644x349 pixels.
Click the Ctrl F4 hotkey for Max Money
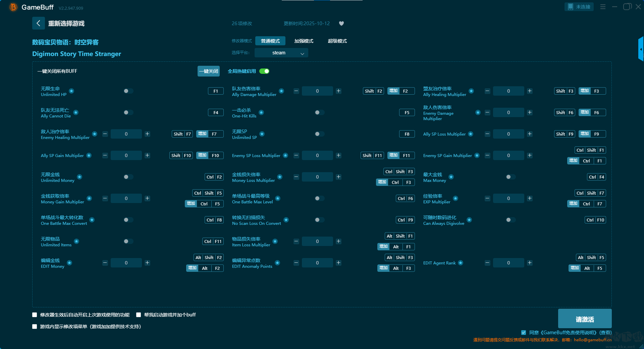pos(597,177)
